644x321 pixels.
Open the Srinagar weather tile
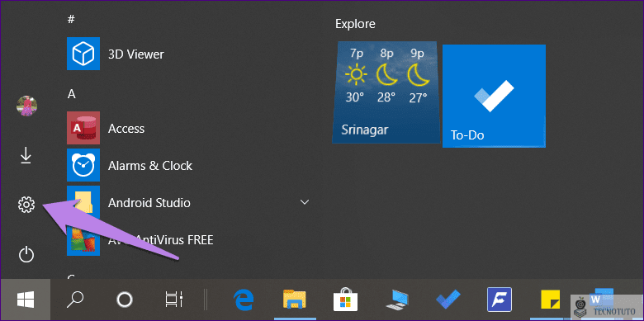386,92
